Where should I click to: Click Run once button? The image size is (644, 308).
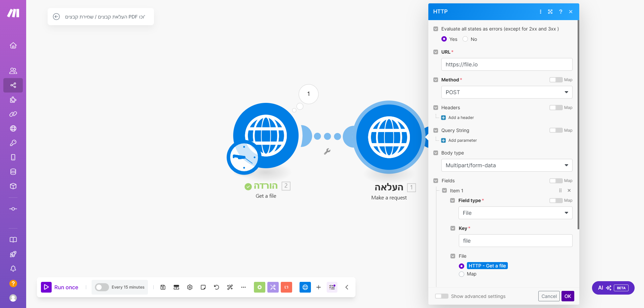[60, 287]
